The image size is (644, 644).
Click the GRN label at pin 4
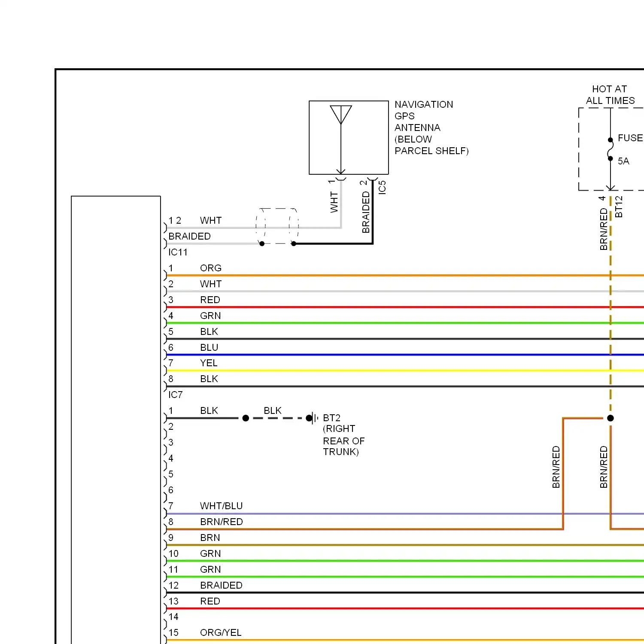click(x=210, y=316)
